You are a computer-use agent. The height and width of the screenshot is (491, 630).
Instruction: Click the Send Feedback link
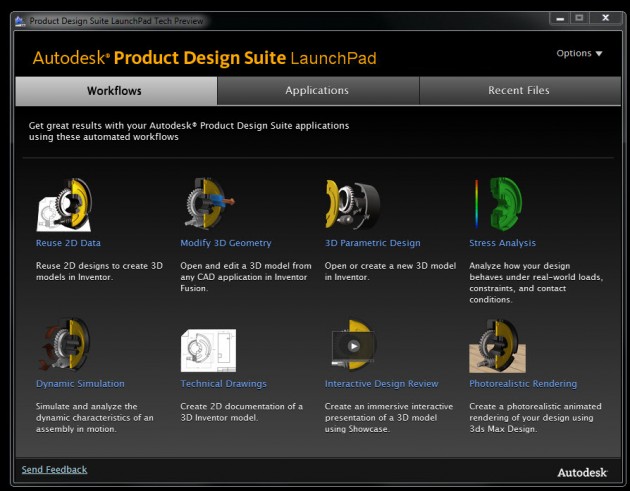[54, 469]
